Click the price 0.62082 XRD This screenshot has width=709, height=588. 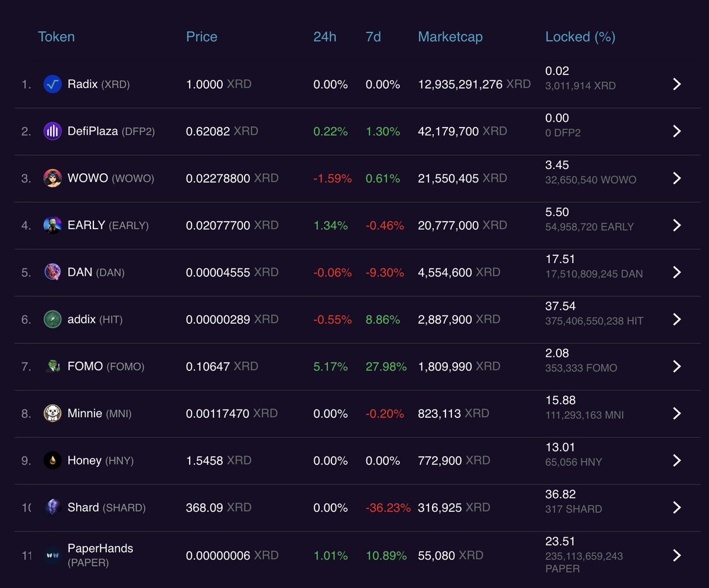pos(222,131)
